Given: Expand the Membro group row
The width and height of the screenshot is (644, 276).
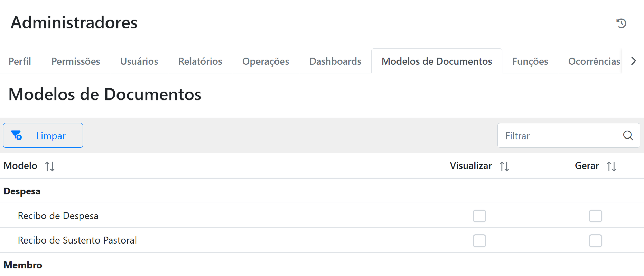Looking at the screenshot, I should click(x=23, y=265).
